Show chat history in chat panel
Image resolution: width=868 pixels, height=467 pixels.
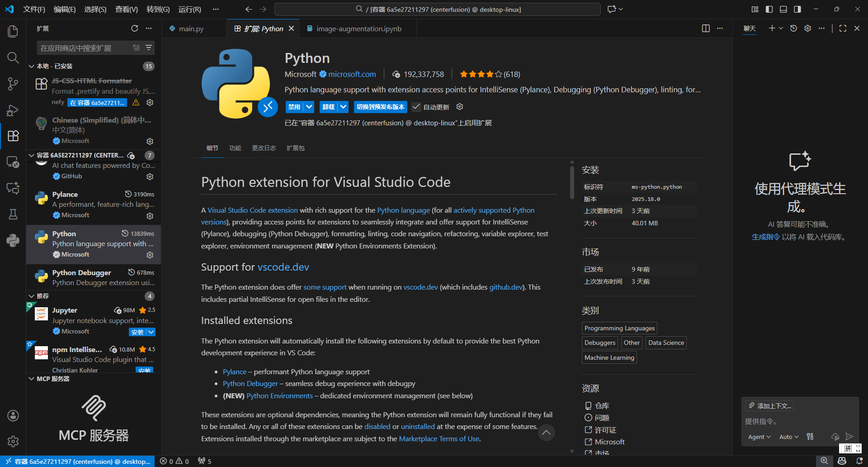(x=793, y=29)
